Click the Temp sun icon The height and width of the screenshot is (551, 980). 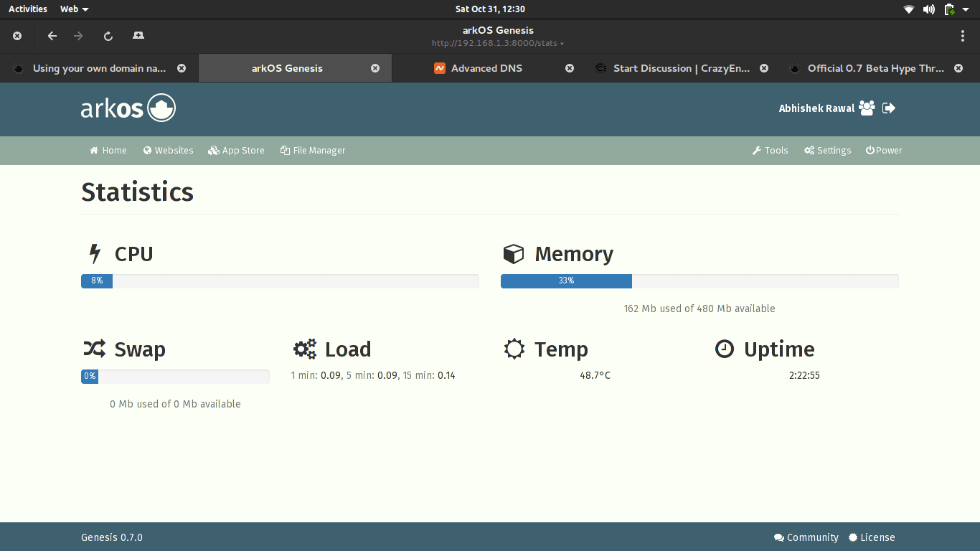[514, 349]
